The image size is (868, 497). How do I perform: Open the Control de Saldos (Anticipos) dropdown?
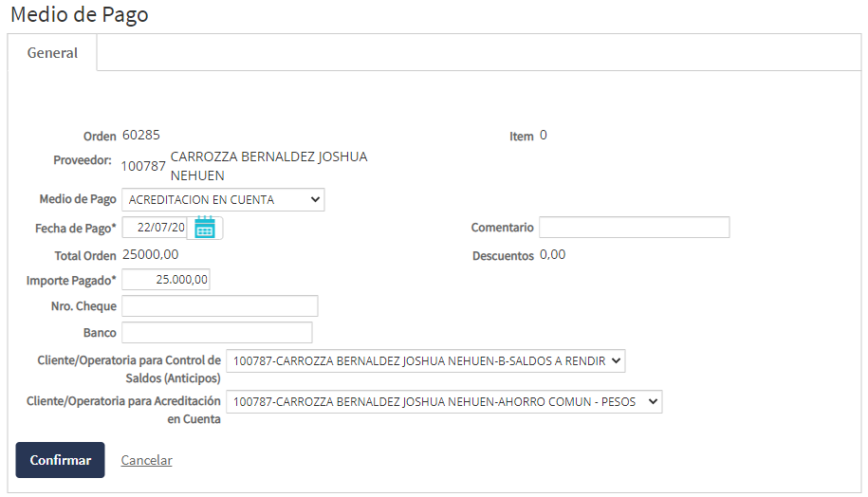click(x=425, y=361)
